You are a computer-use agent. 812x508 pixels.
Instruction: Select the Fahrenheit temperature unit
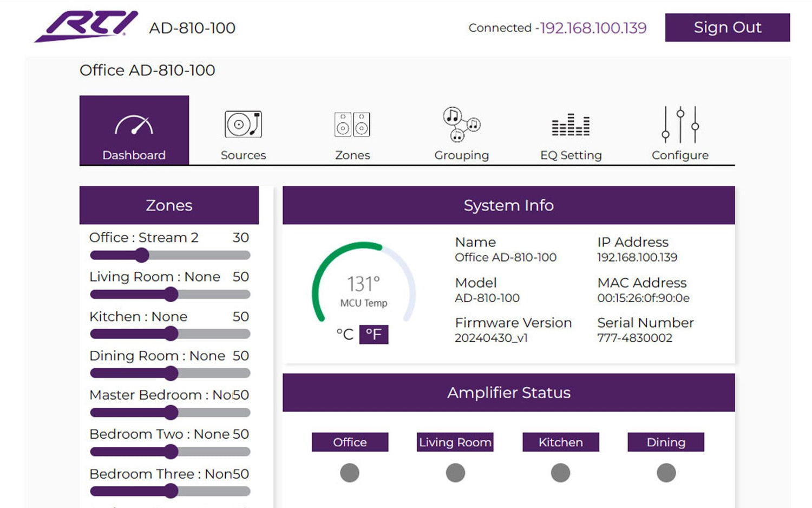tap(374, 334)
